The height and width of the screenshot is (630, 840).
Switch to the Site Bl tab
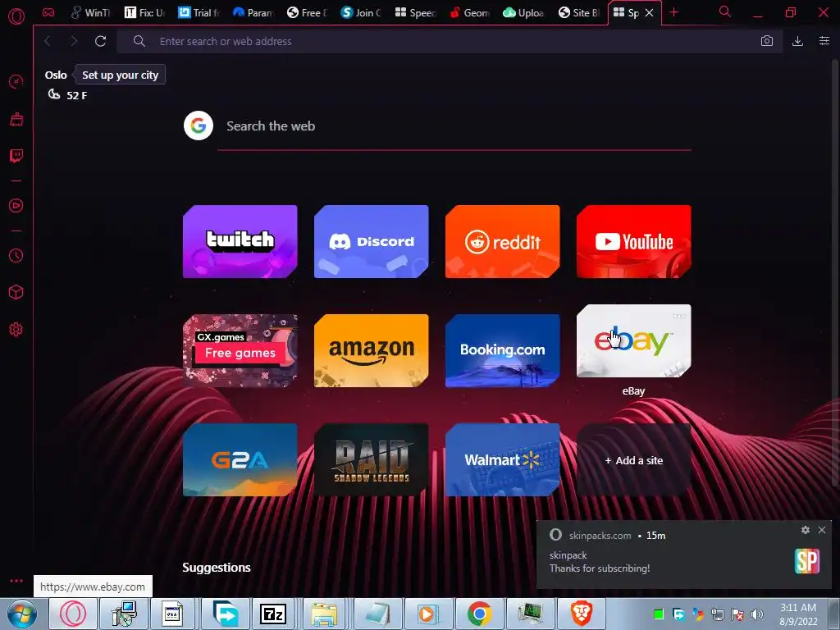578,12
